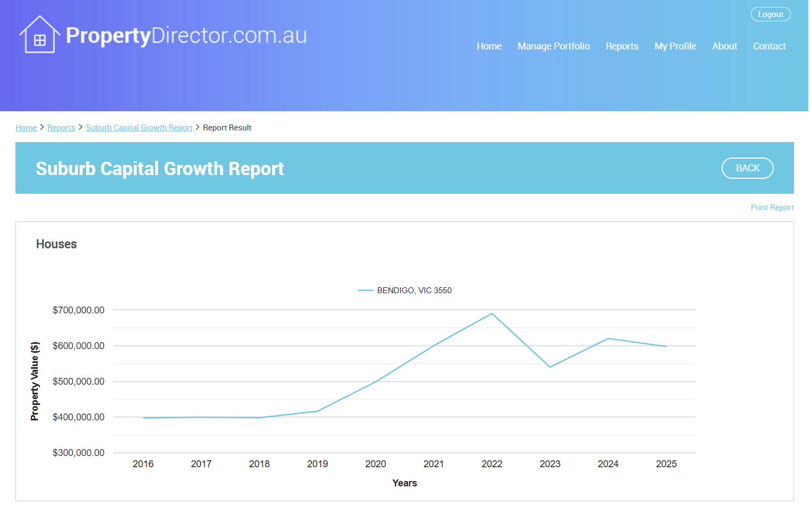Click the 2016 starting point on chart
This screenshot has height=530, width=812.
pyautogui.click(x=143, y=418)
